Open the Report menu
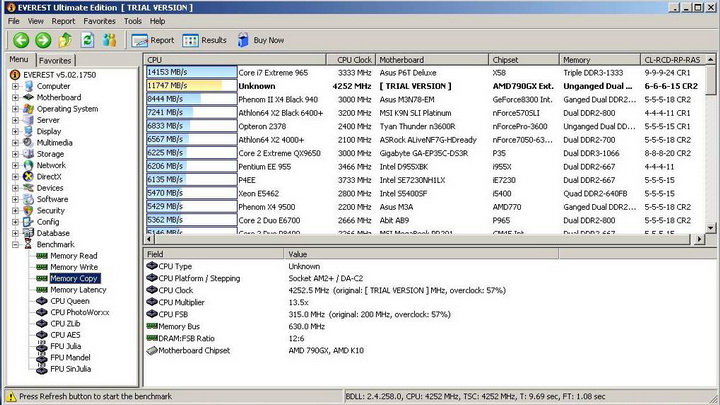Image resolution: width=720 pixels, height=405 pixels. (63, 21)
